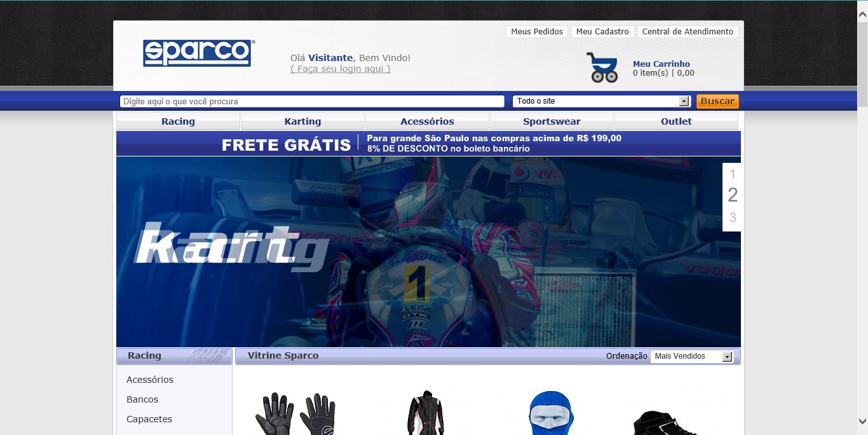Select Capacetes in the sidebar
Screen dimensions: 868x435
click(149, 419)
